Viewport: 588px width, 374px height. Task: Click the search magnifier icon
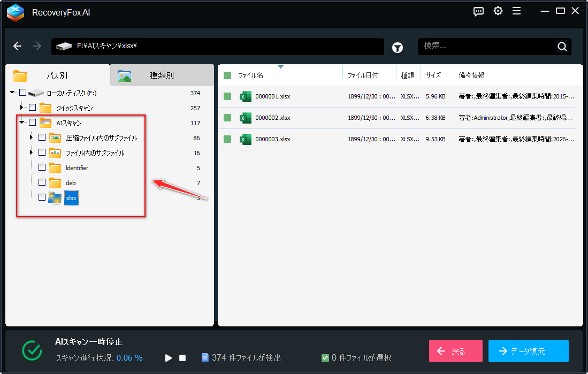tap(562, 47)
